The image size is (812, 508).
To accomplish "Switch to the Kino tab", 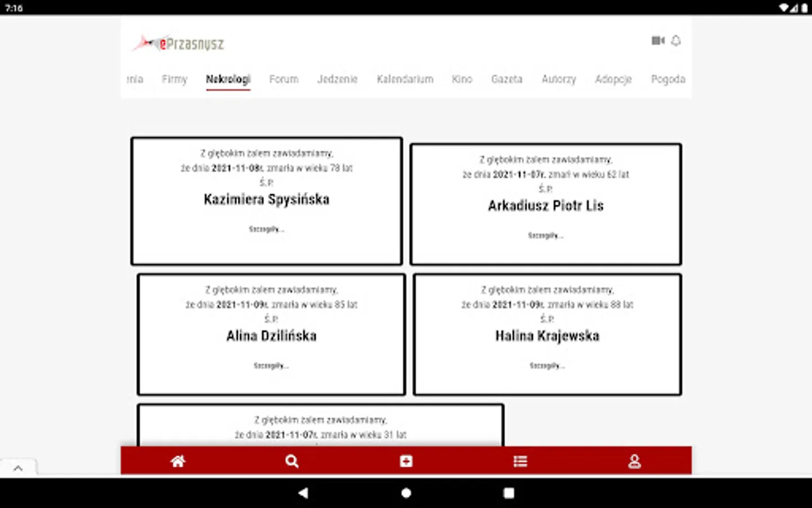I will [462, 79].
